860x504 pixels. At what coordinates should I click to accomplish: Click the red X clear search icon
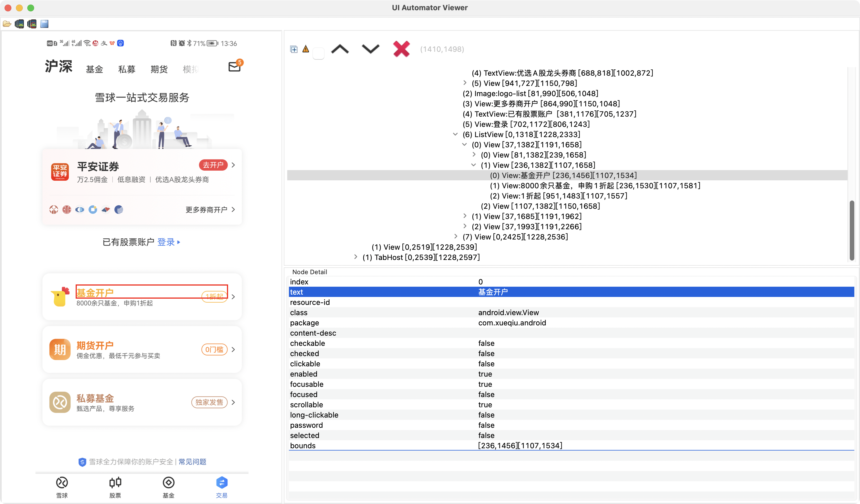tap(401, 49)
